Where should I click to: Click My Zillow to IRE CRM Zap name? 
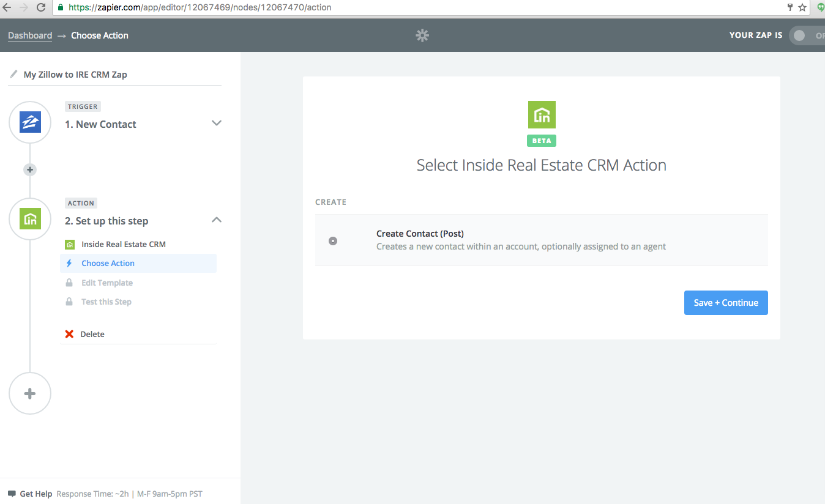point(75,74)
